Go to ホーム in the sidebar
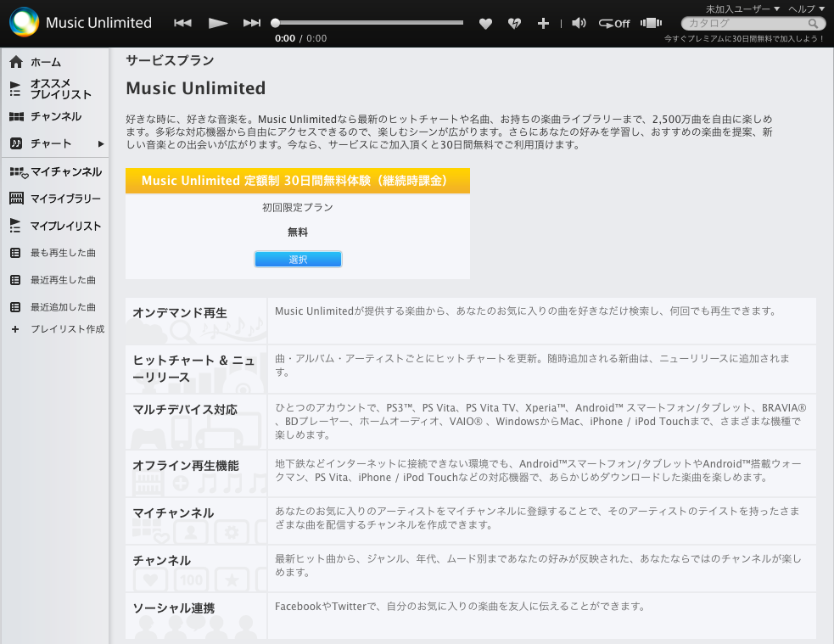The image size is (834, 644). (x=46, y=62)
